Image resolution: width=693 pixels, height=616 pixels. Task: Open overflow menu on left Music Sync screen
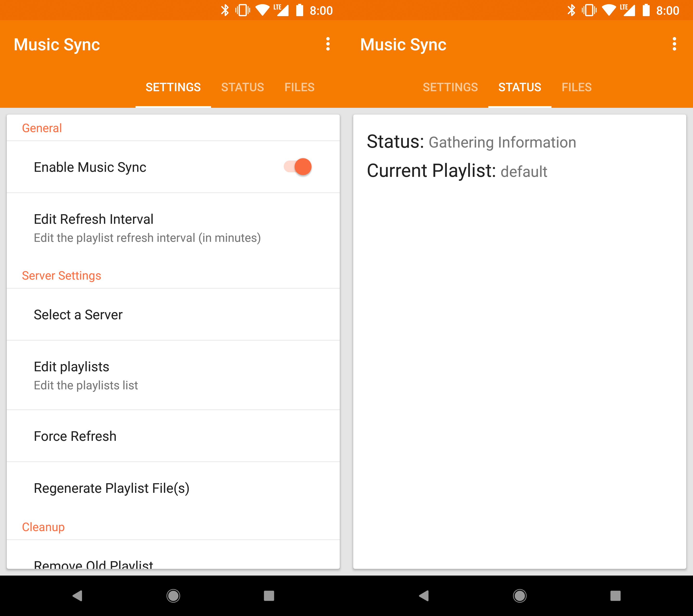coord(327,44)
